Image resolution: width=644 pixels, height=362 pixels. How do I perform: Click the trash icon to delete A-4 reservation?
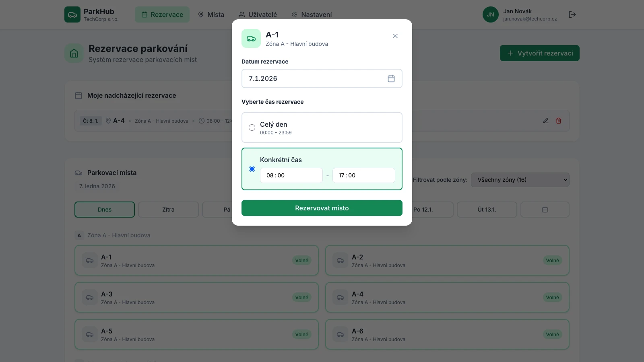click(x=559, y=121)
